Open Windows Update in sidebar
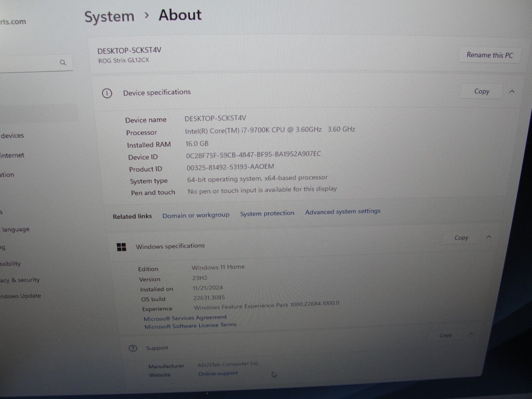 click(20, 296)
